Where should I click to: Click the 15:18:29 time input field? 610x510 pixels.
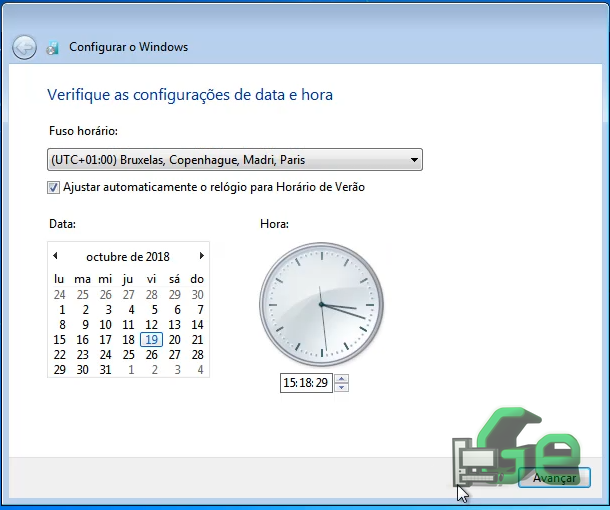(x=306, y=383)
